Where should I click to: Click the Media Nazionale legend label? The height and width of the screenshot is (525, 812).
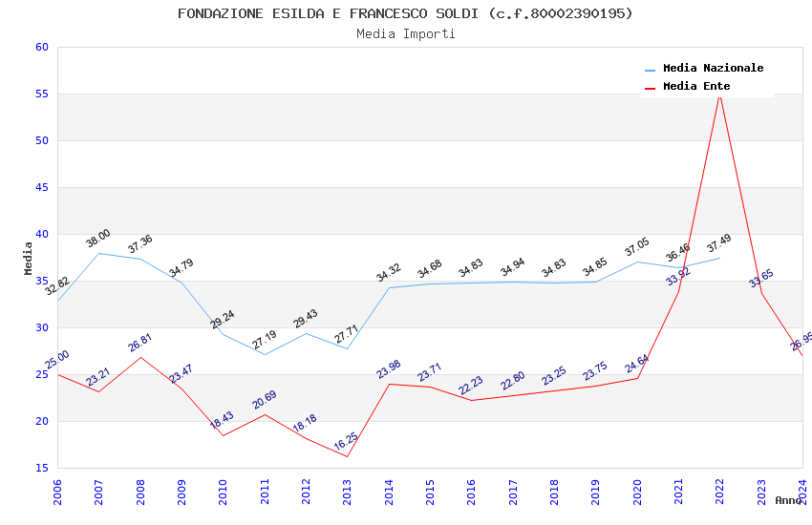[x=713, y=68]
